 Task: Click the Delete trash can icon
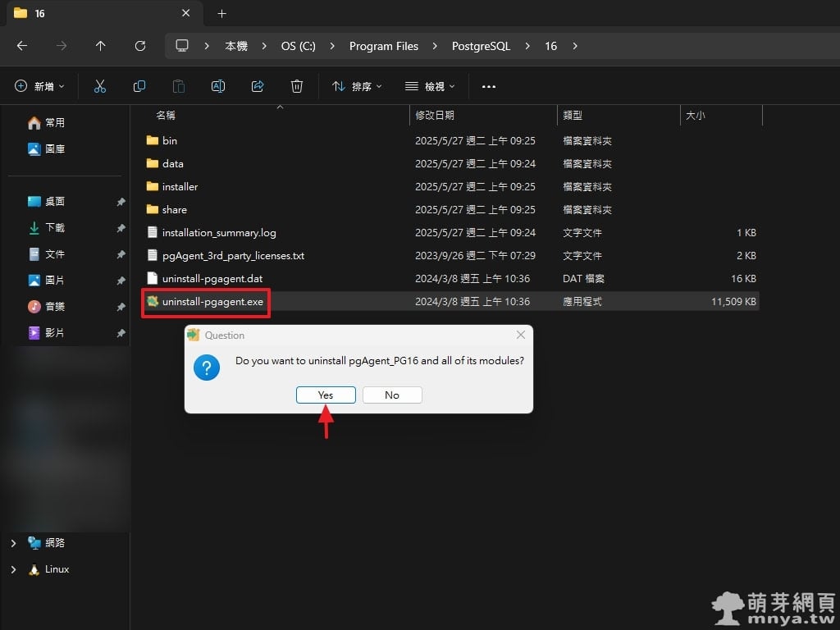tap(297, 86)
